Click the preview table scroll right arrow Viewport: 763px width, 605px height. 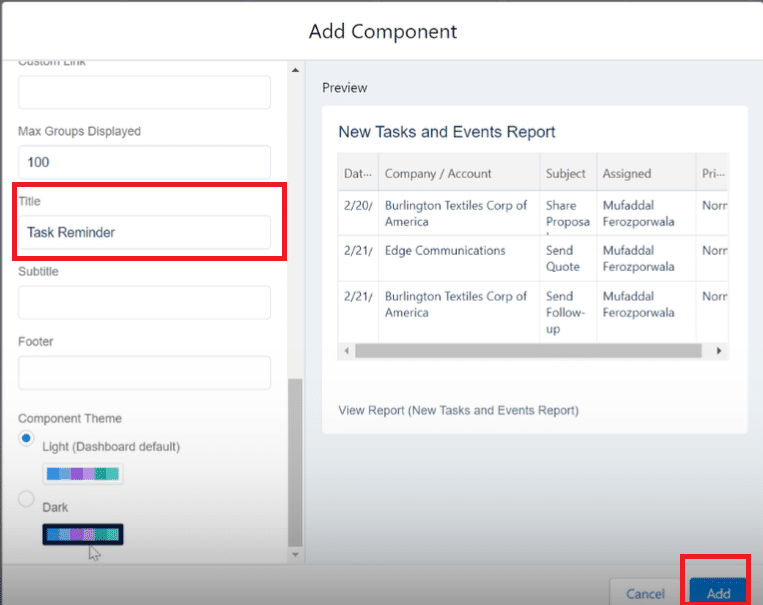pyautogui.click(x=718, y=351)
